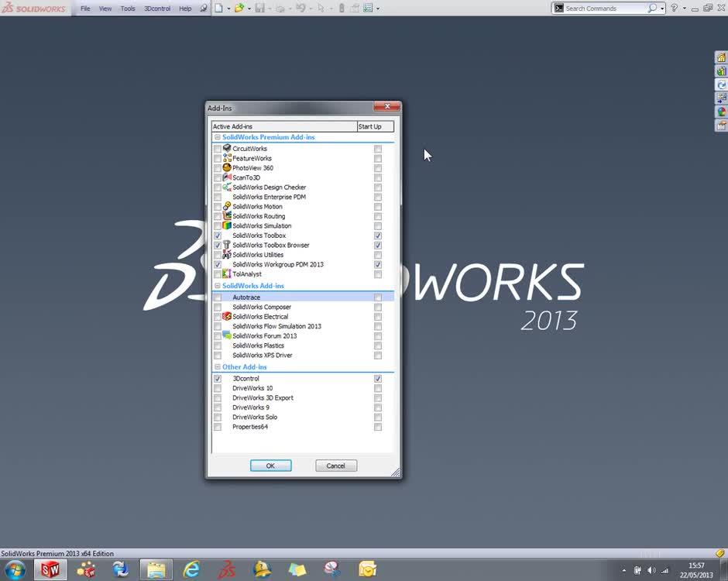The height and width of the screenshot is (581, 728).
Task: Open the 3Dcontrol menu
Action: (x=157, y=9)
